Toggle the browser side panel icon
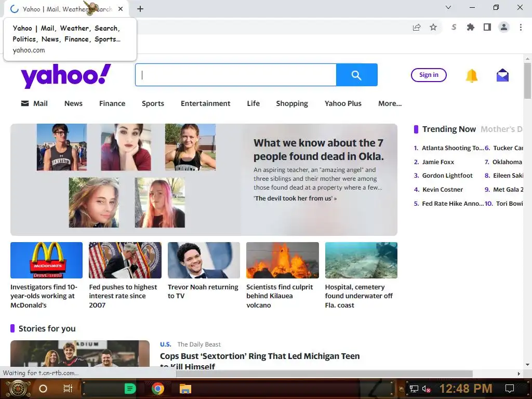 pos(487,27)
